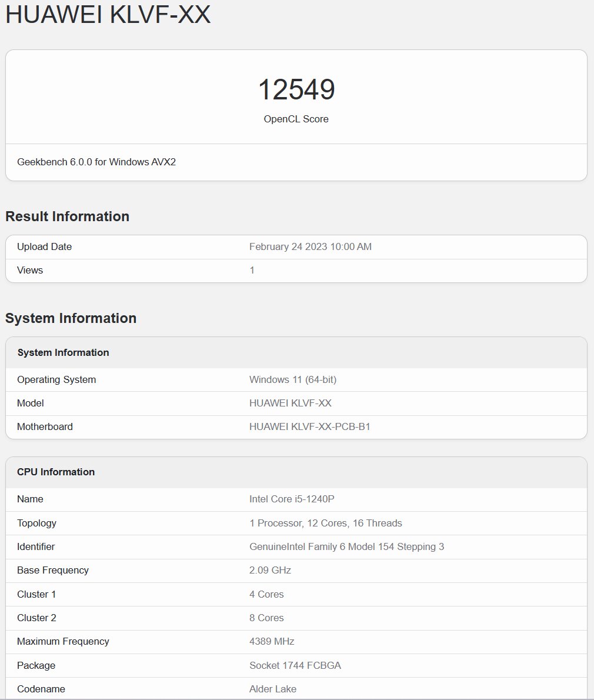Click the Operating System label
The image size is (594, 700).
(56, 380)
